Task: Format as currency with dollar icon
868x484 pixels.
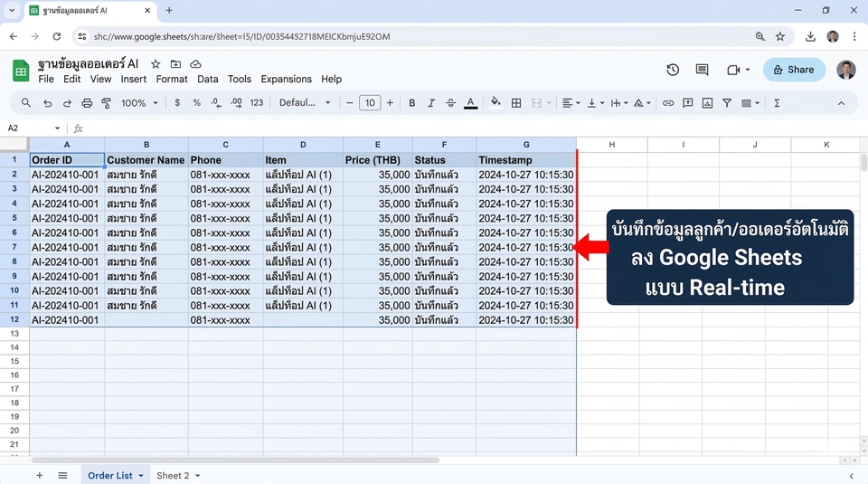Action: pyautogui.click(x=177, y=103)
